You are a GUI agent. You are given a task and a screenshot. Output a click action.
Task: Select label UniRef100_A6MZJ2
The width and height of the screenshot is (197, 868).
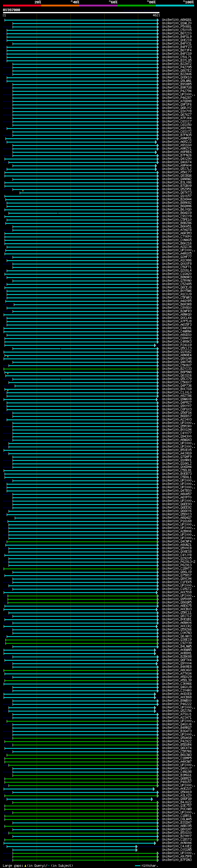pos(177,142)
